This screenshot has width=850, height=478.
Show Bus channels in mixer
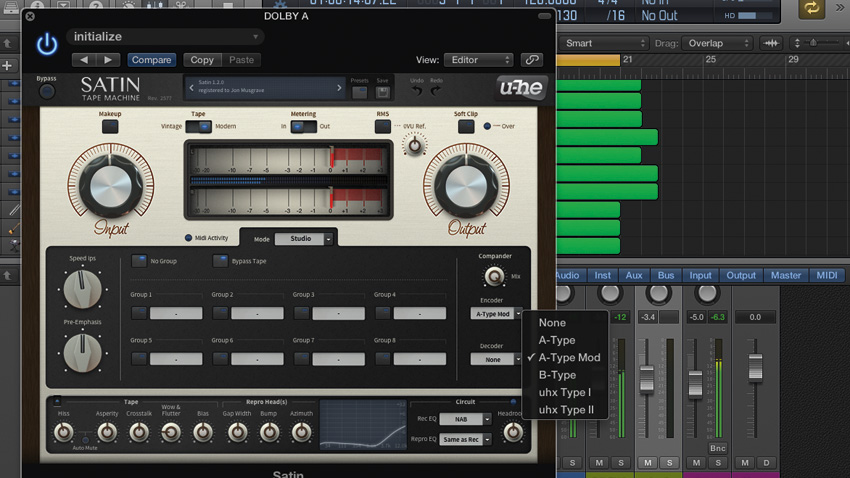(666, 275)
